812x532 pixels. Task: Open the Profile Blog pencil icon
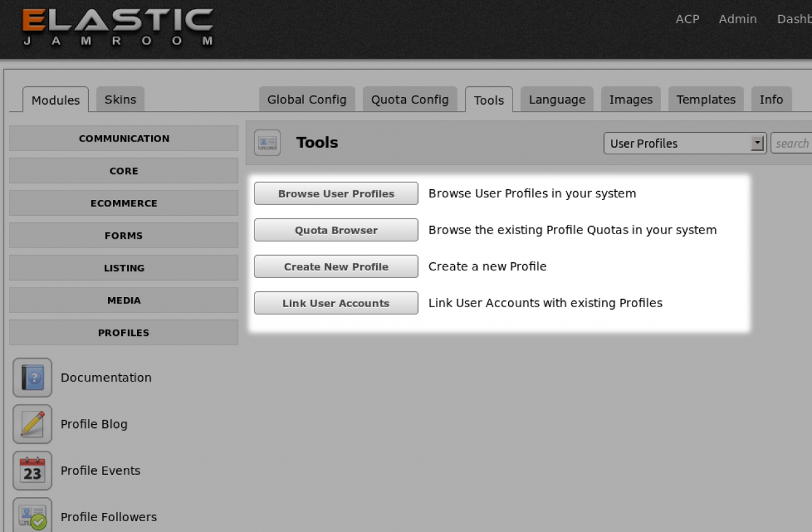pos(32,424)
